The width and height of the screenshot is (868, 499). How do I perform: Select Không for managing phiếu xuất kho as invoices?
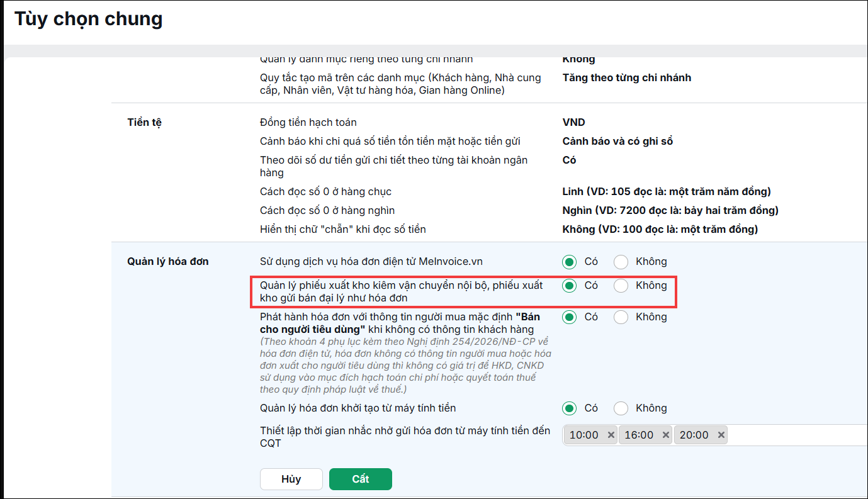tap(621, 286)
